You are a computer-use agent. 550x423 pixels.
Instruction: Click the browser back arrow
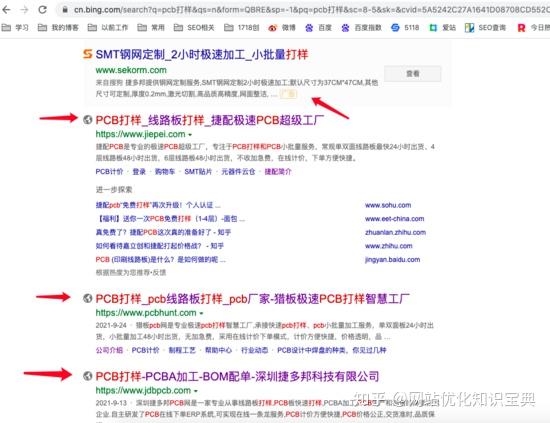point(6,10)
